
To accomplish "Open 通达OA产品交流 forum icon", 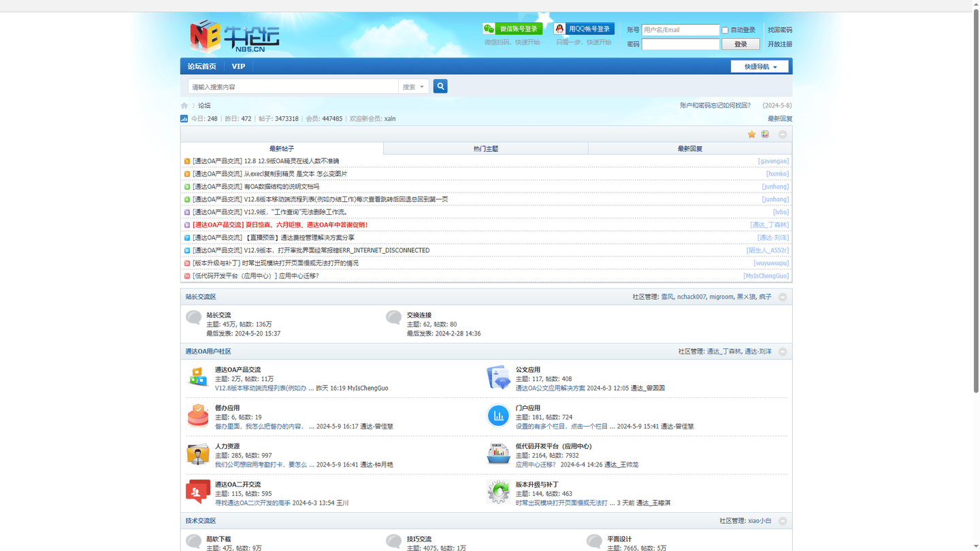I will (x=198, y=377).
